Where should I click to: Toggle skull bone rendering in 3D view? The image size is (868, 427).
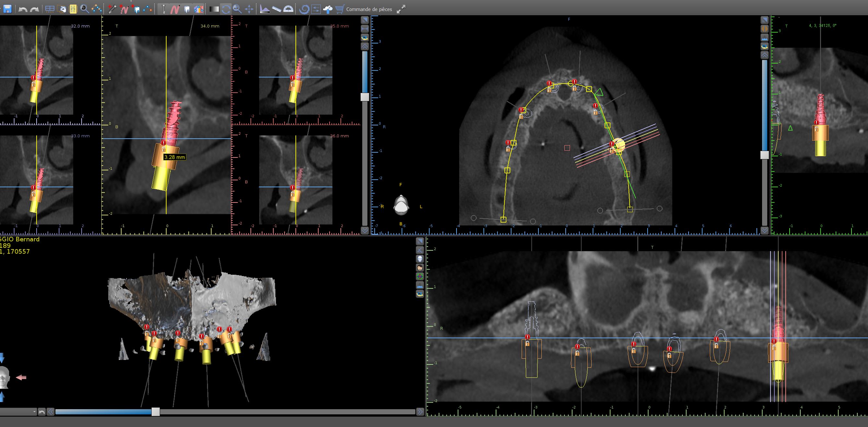[420, 259]
